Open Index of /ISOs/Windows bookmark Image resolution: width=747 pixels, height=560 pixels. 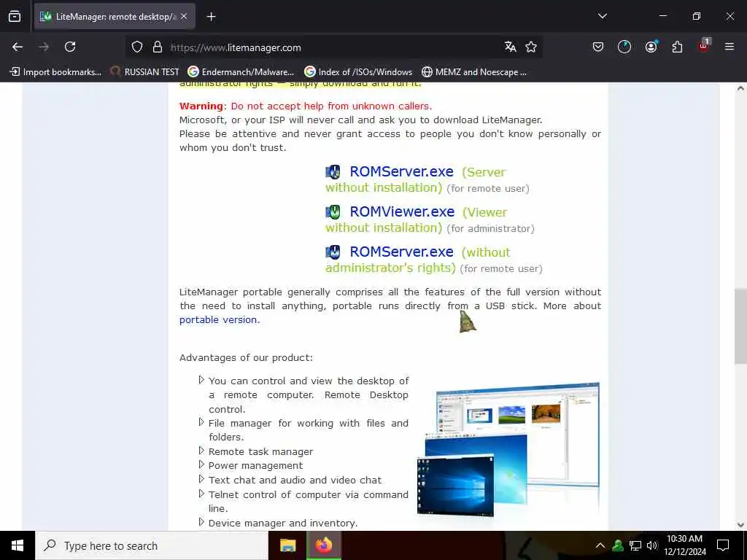click(358, 72)
